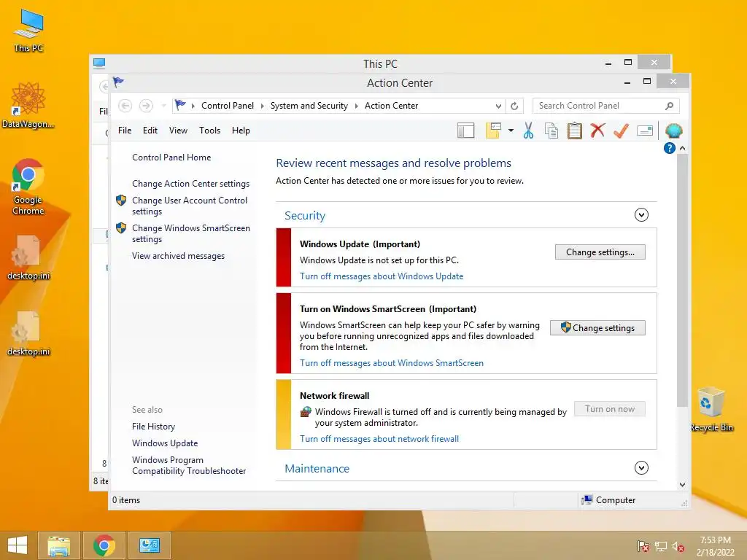Click System and Security breadcrumb
This screenshot has height=560, width=747.
click(x=309, y=106)
